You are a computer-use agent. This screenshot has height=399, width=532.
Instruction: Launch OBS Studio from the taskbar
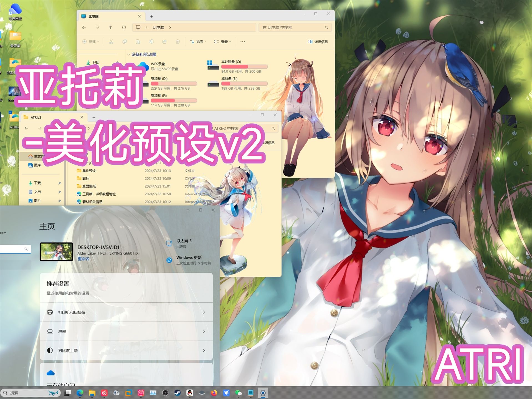(x=165, y=393)
